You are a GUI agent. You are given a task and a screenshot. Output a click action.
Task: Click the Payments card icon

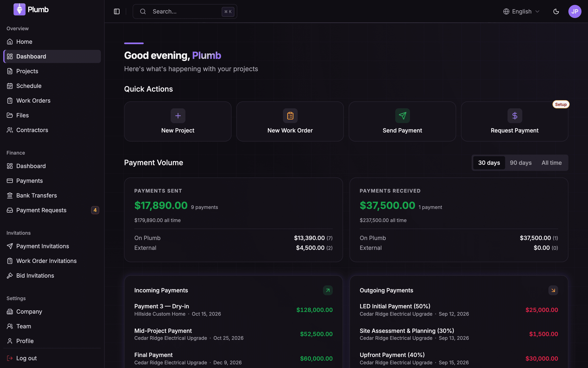tap(10, 181)
